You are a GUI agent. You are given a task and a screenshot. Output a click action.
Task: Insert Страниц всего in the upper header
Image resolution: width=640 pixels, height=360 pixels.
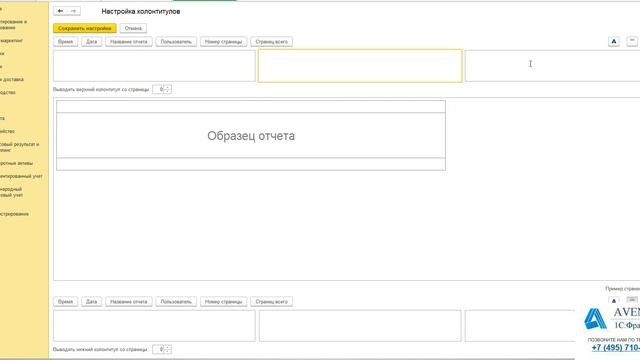point(271,42)
